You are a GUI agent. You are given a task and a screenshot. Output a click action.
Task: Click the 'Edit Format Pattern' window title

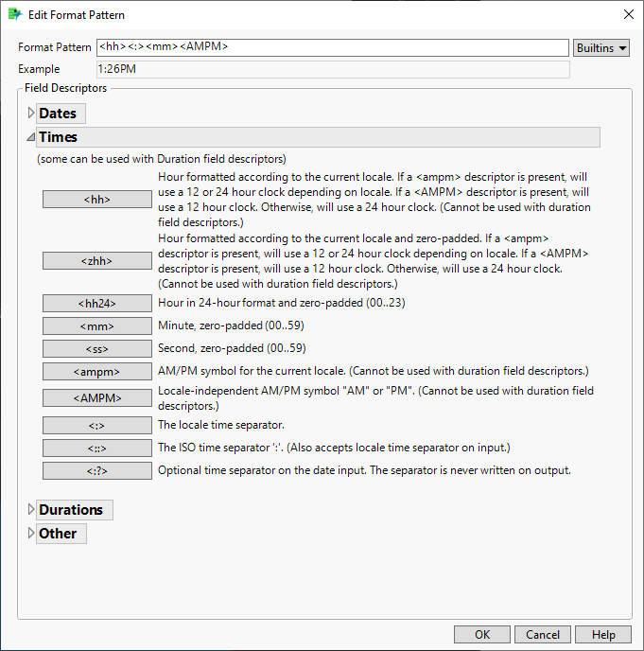click(77, 15)
